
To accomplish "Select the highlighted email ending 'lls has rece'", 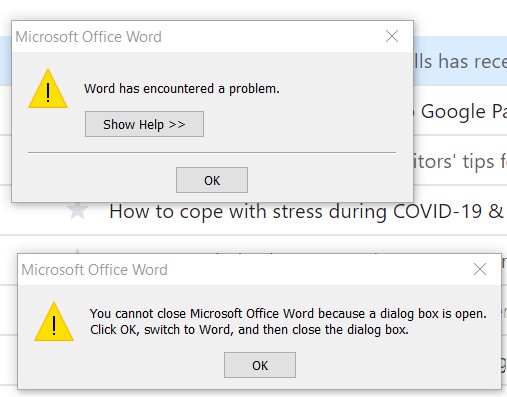I will coord(460,61).
